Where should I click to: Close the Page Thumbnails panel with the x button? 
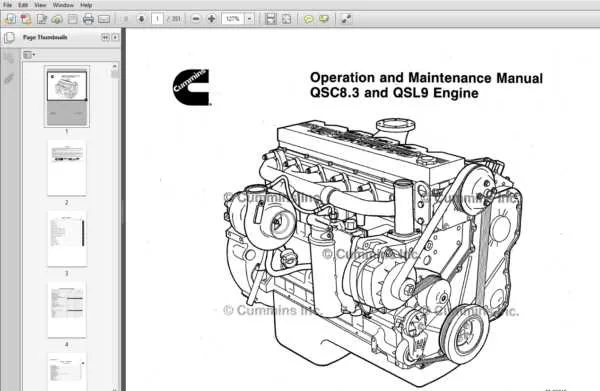[x=115, y=37]
